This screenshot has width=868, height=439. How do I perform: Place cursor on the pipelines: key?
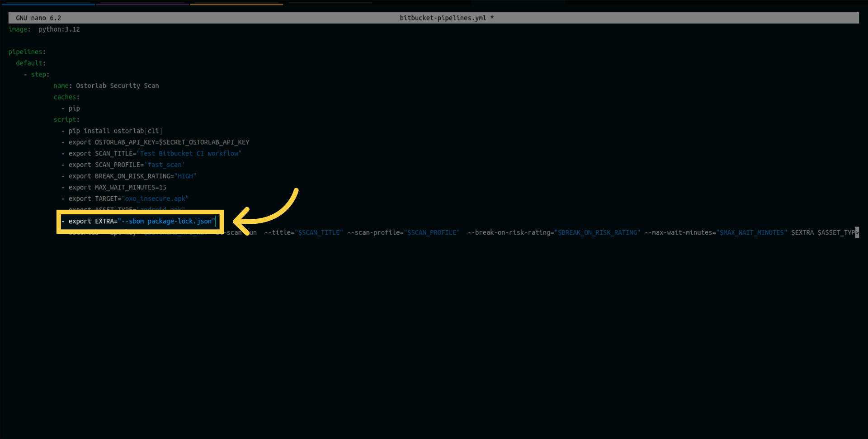[27, 52]
